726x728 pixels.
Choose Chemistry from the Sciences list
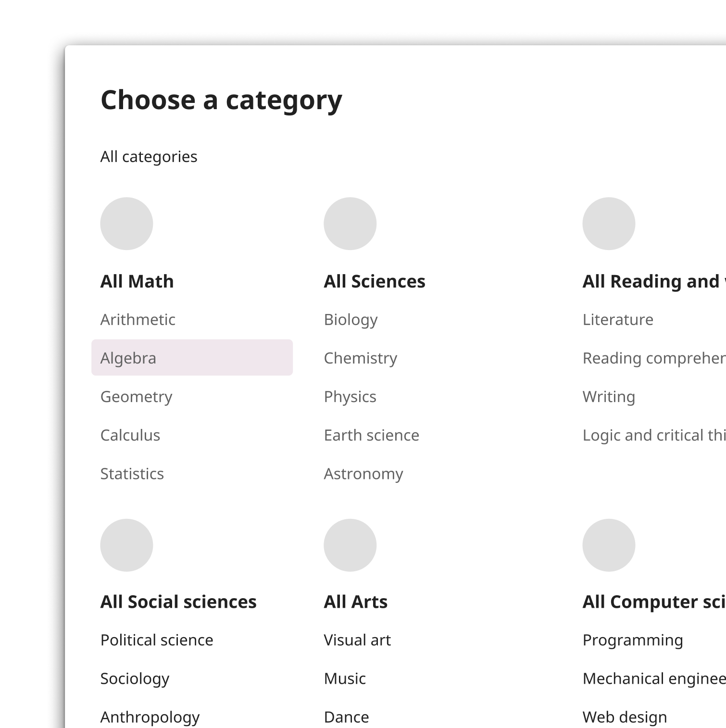[361, 358]
